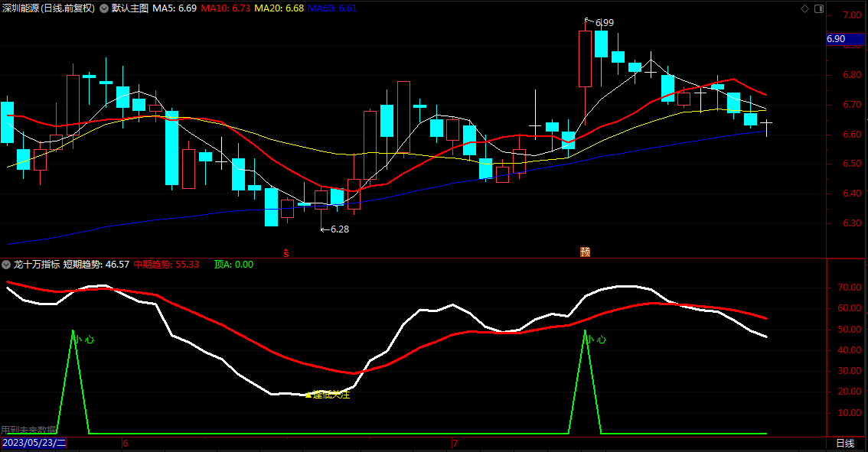This screenshot has height=452, width=868.
Task: Click the month 7 marker on time axis
Action: point(455,443)
